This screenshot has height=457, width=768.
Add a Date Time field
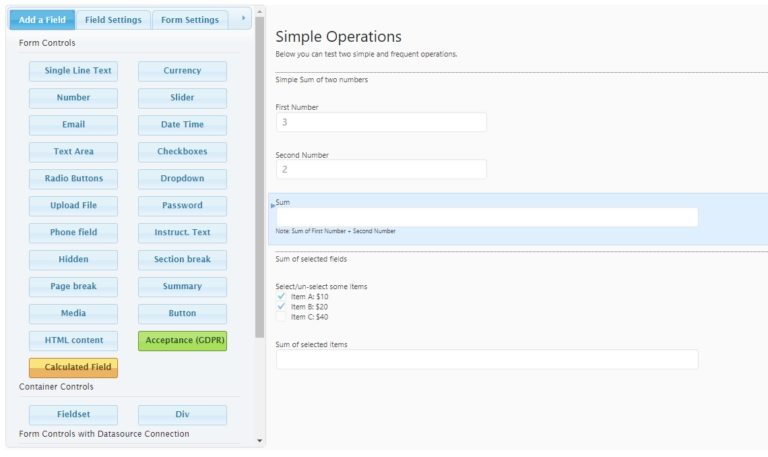(182, 125)
